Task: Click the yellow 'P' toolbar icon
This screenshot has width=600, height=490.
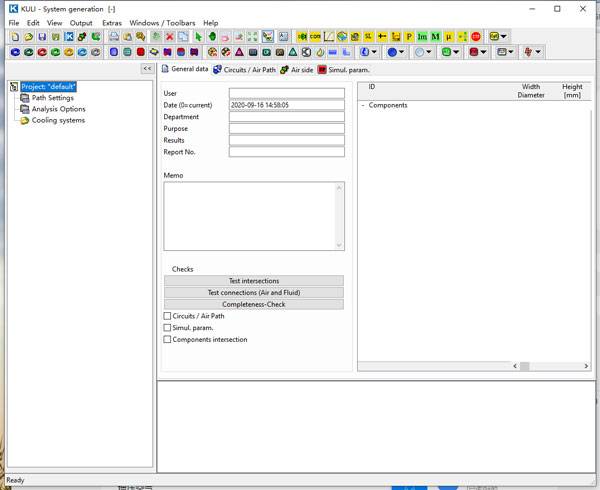Action: coord(409,37)
